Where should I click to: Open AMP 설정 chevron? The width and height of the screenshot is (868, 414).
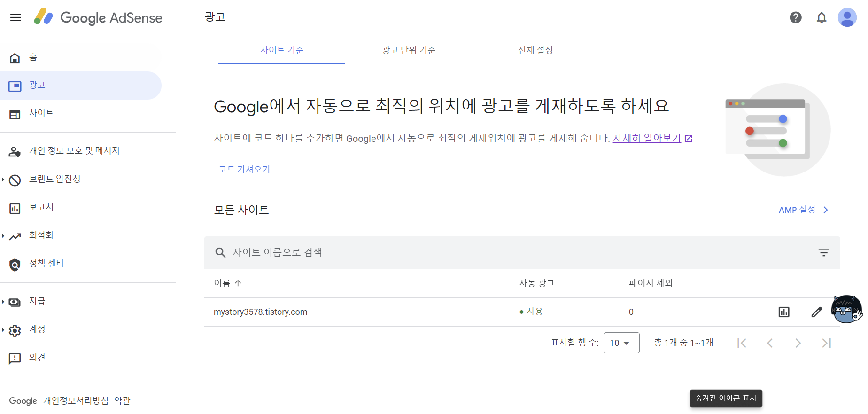tap(826, 210)
